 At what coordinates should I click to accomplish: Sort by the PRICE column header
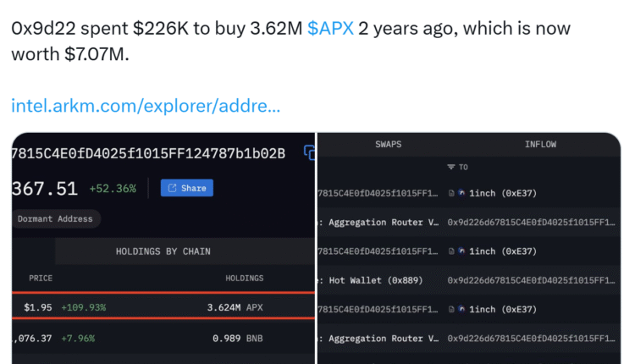tap(41, 278)
